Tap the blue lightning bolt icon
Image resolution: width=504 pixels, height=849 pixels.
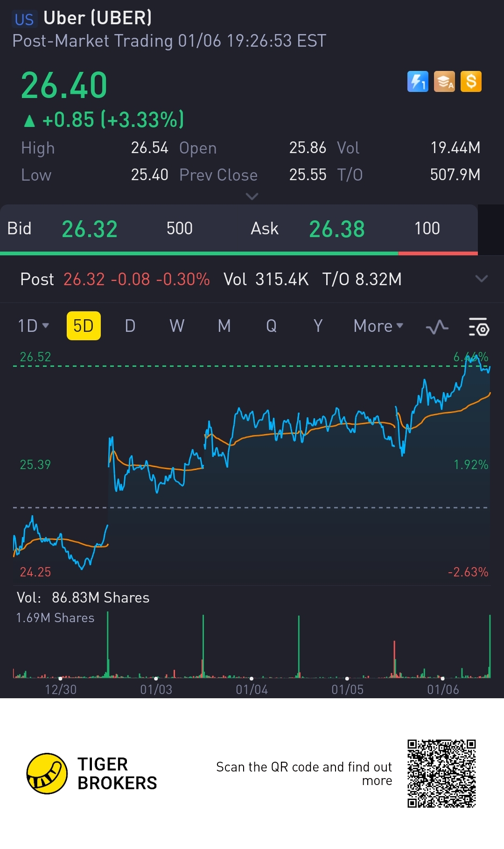pyautogui.click(x=418, y=82)
